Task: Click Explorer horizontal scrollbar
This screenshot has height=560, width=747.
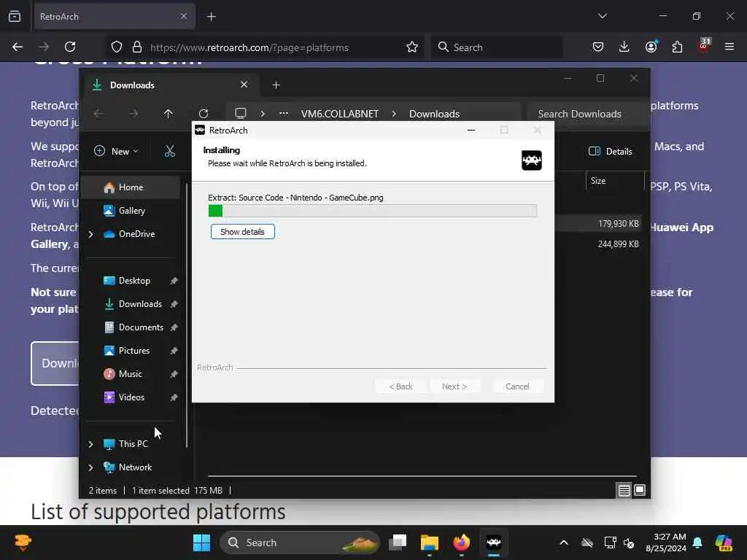Action: 422,475
